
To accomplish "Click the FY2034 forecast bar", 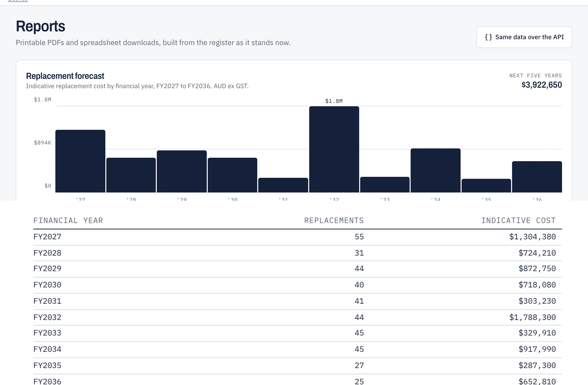I will [436, 170].
